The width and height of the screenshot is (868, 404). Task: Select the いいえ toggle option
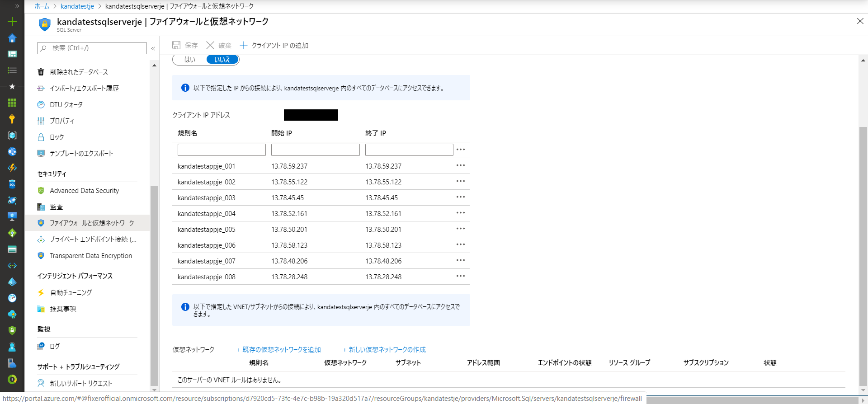[x=222, y=60]
